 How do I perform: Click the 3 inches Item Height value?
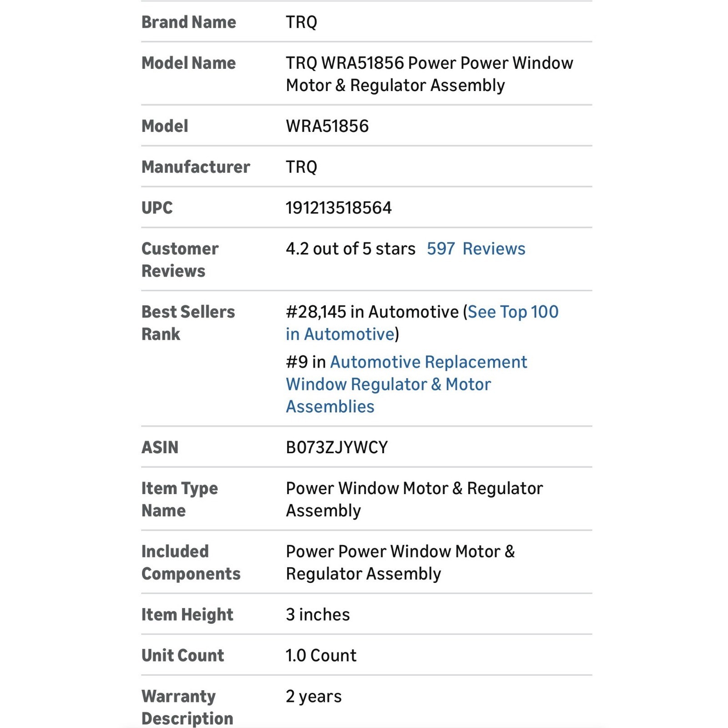[x=318, y=615]
